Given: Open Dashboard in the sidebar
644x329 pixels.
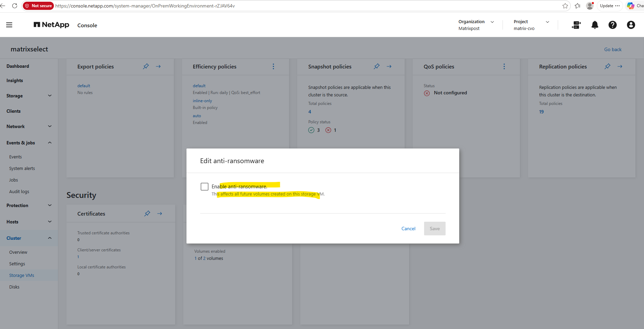Looking at the screenshot, I should point(18,66).
